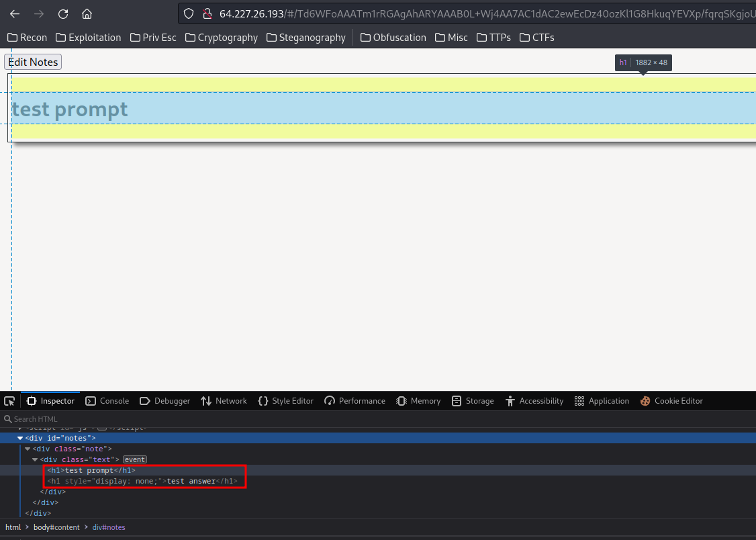Open the Priv Esc bookmarks folder
756x540 pixels.
pyautogui.click(x=153, y=38)
